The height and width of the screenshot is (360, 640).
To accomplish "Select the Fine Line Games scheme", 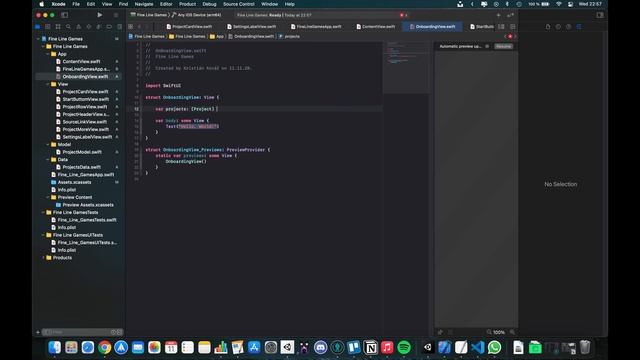I will 148,15.
